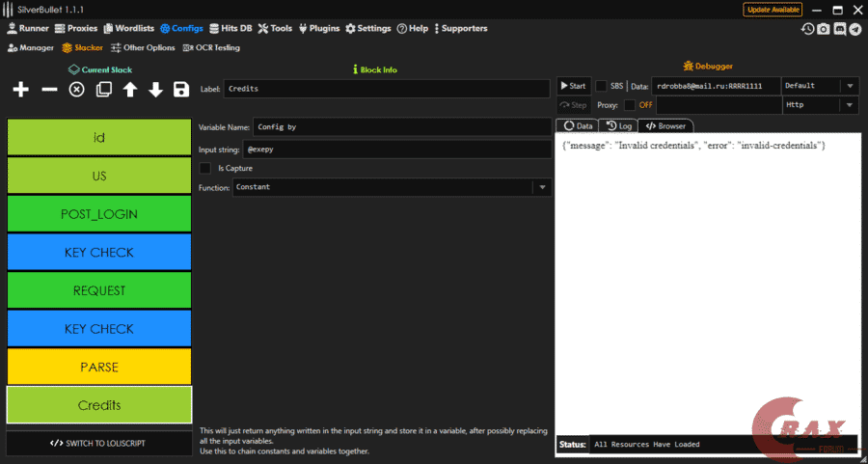Image resolution: width=868 pixels, height=464 pixels.
Task: Switch to debugger Data tab
Action: pyautogui.click(x=578, y=126)
